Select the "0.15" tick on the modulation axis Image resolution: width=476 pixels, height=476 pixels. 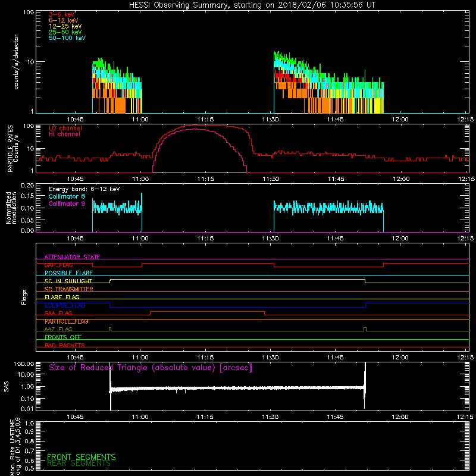[27, 196]
